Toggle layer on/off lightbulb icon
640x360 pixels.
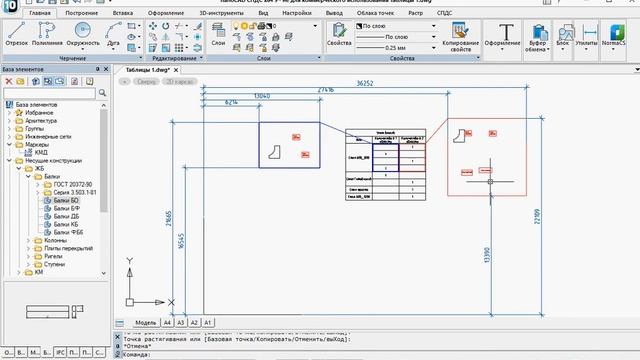tap(236, 26)
